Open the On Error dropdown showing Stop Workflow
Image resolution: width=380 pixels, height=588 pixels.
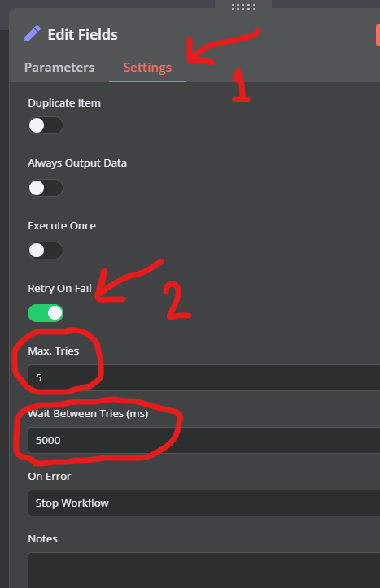(x=204, y=503)
